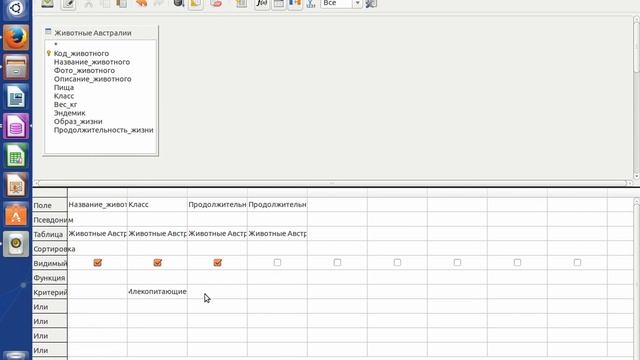
Task: Select the Таблица row header
Action: [50, 234]
